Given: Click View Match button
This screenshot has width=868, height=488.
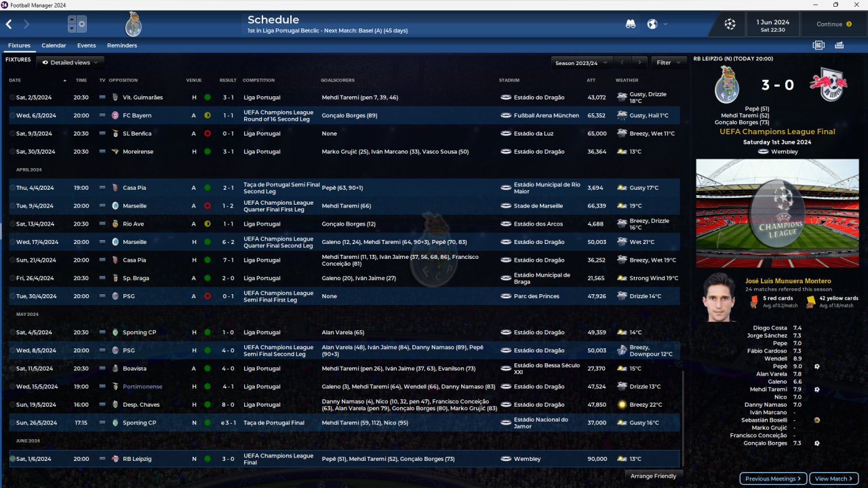Looking at the screenshot, I should tap(834, 479).
